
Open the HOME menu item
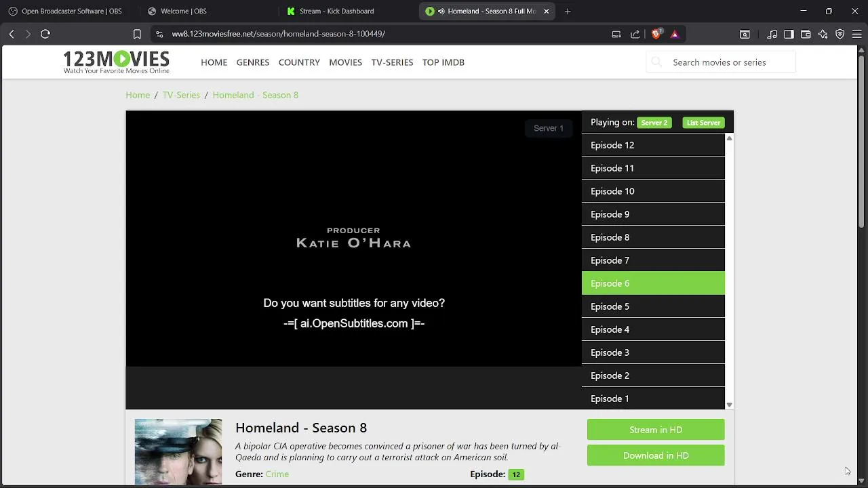[214, 62]
